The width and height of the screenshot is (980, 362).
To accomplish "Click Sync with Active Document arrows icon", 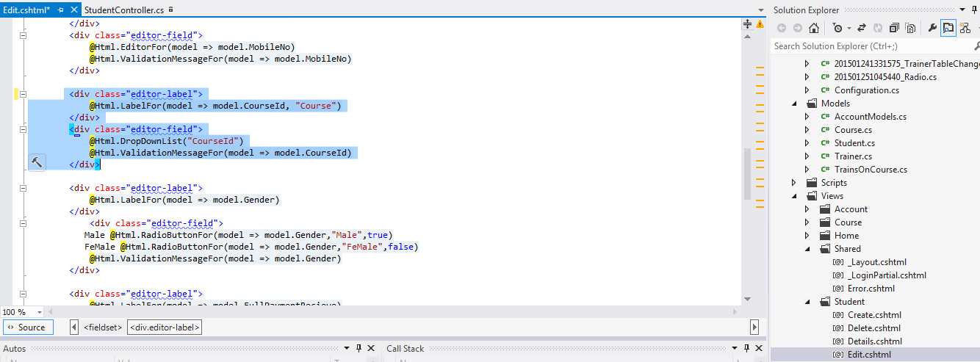I will coord(862,28).
